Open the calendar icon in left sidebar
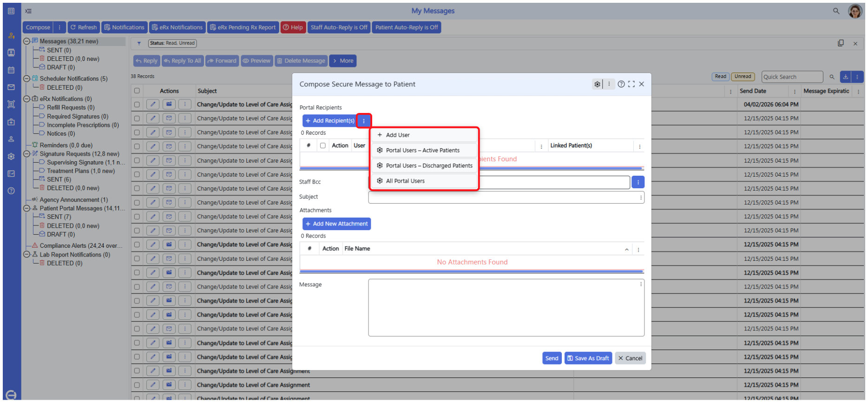Image resolution: width=868 pixels, height=403 pixels. pos(11,70)
